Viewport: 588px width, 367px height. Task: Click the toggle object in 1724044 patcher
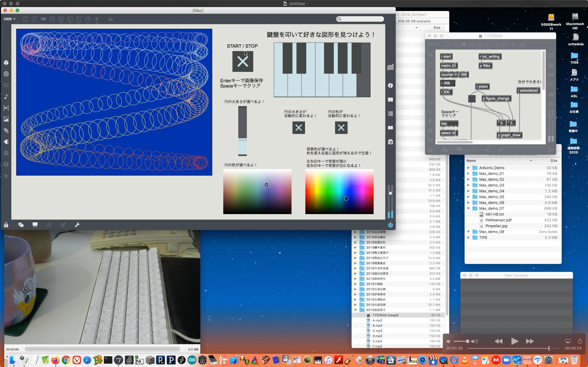(x=472, y=98)
